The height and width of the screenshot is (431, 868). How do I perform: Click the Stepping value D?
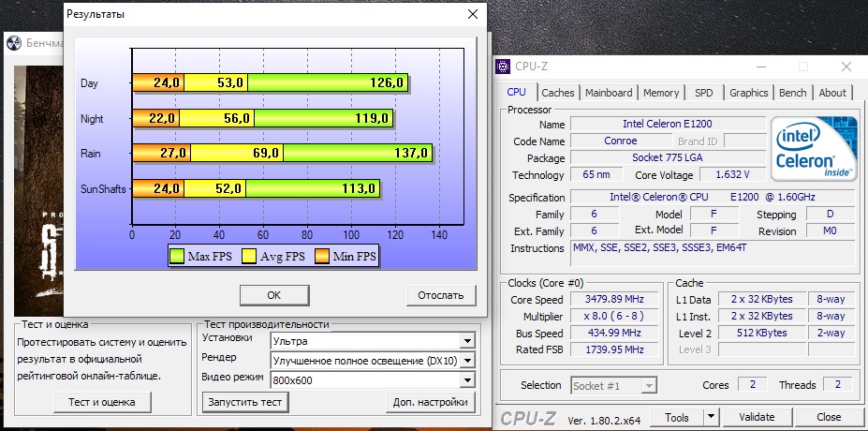click(830, 215)
